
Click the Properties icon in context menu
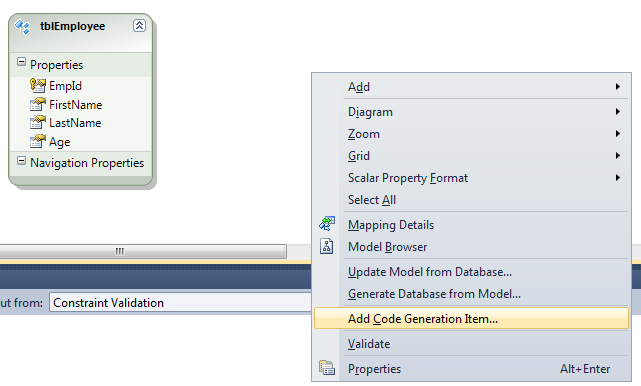pyautogui.click(x=327, y=368)
